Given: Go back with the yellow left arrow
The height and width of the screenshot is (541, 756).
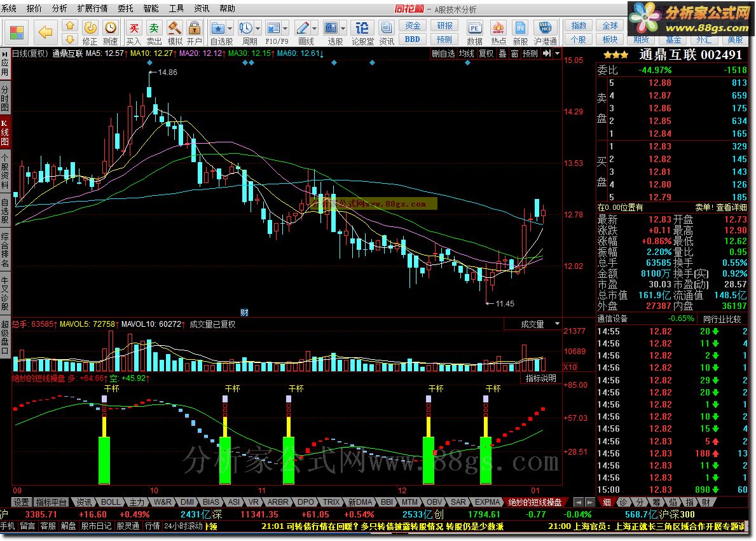Looking at the screenshot, I should pos(45,32).
